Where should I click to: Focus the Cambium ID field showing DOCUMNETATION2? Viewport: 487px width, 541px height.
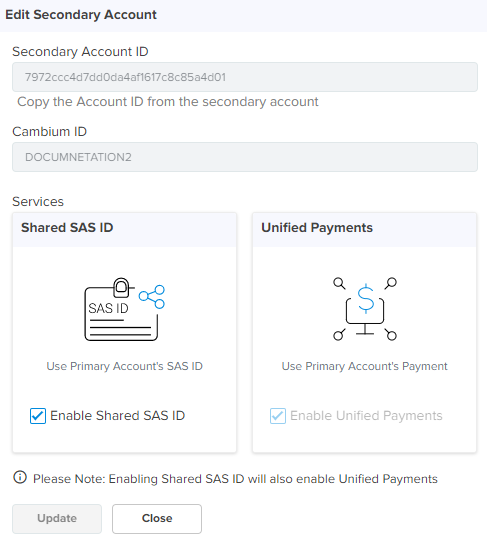pos(245,157)
